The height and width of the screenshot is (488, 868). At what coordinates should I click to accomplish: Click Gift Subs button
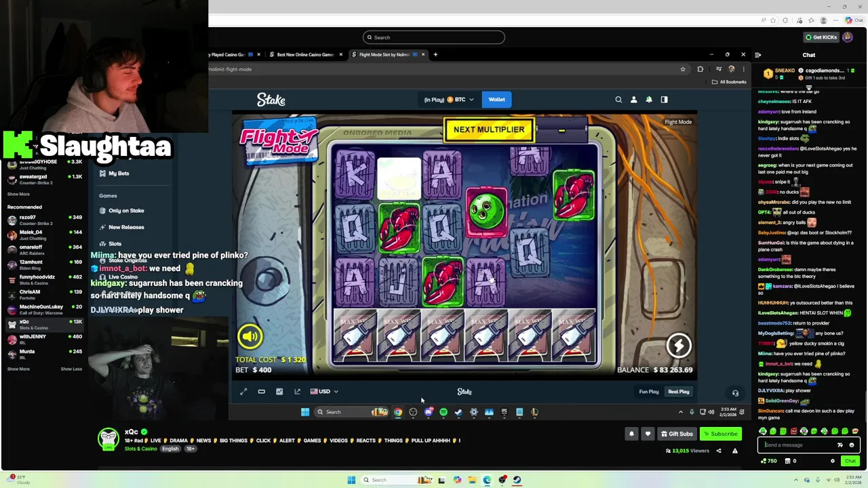(x=676, y=434)
